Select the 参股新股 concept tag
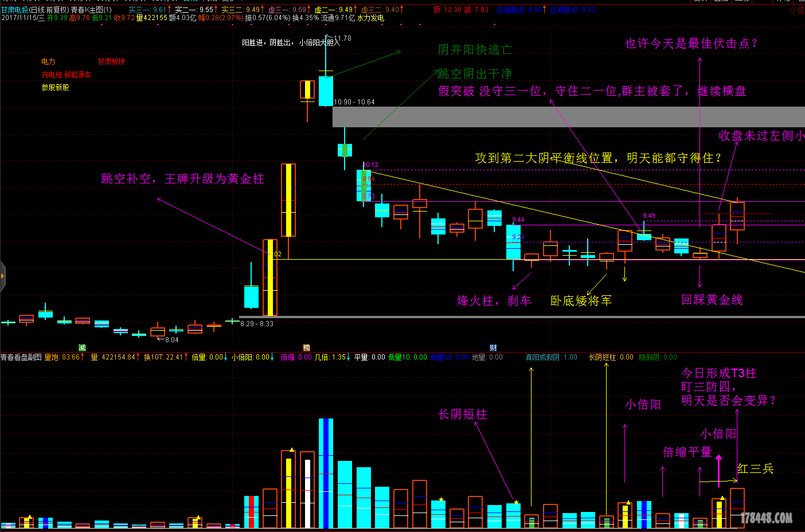Screen dimensions: 805x532 point(55,87)
